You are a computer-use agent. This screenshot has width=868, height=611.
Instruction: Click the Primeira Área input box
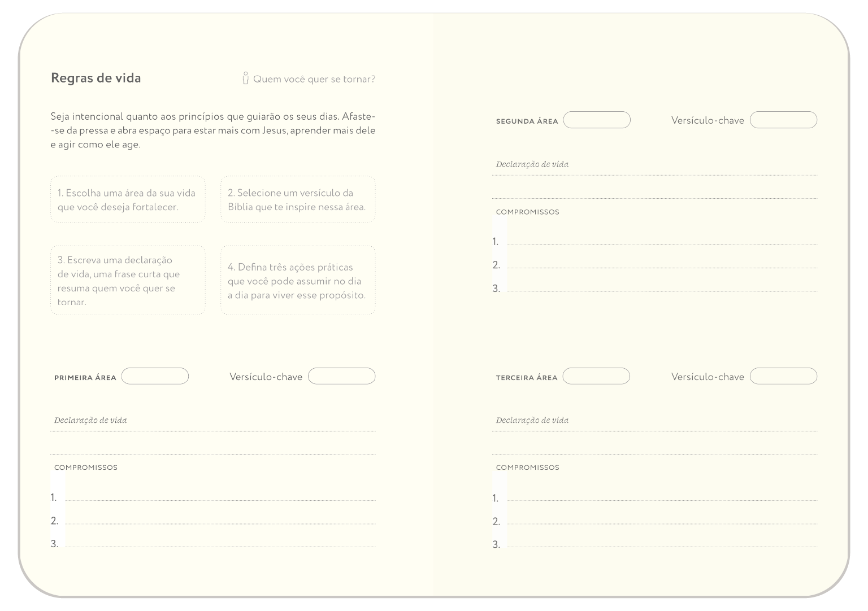(x=155, y=376)
